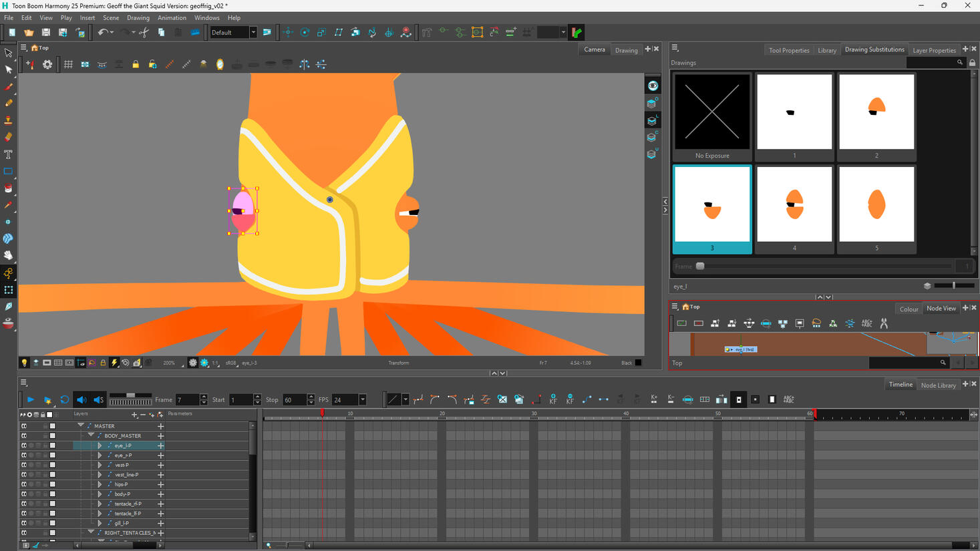The width and height of the screenshot is (980, 551).
Task: Play the scene from the timeline toolbar
Action: click(x=31, y=399)
